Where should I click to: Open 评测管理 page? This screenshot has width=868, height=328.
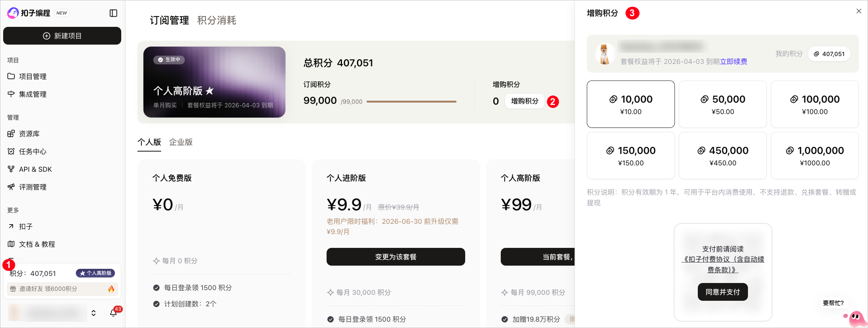click(x=32, y=187)
